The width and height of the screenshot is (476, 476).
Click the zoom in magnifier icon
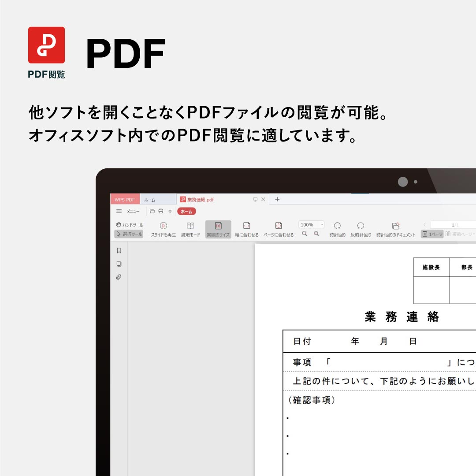[x=316, y=234]
